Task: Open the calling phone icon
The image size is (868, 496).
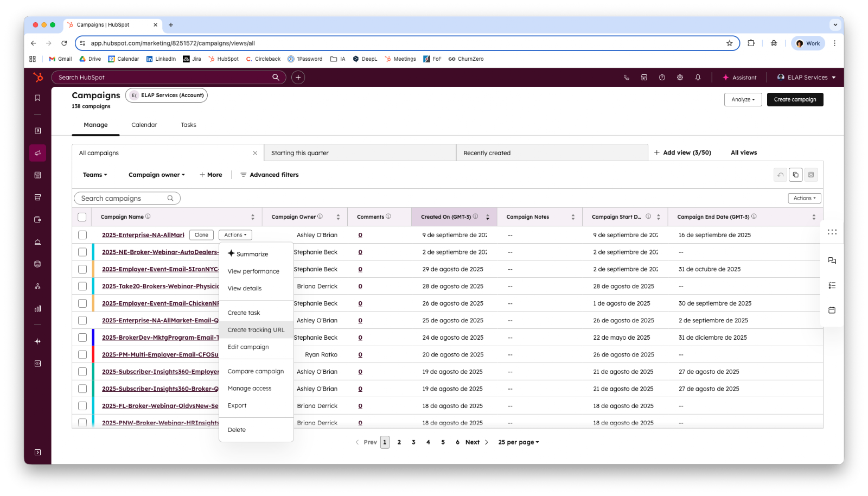Action: coord(627,78)
